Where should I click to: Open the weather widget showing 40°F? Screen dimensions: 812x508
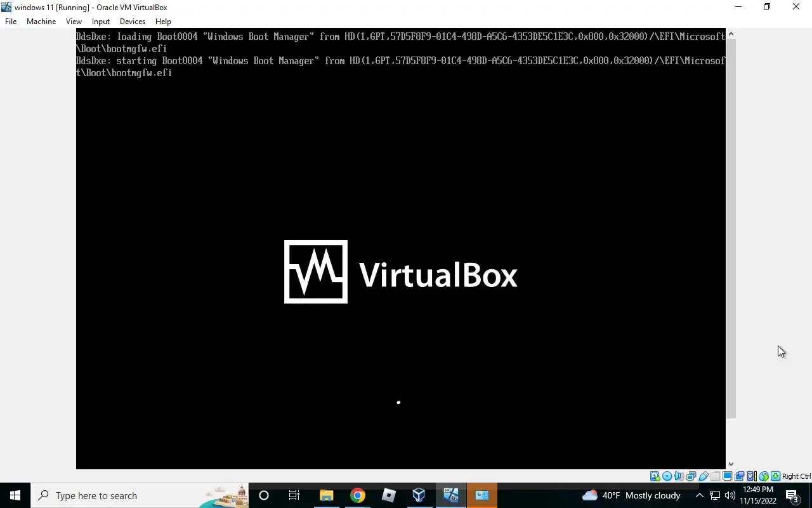coord(631,495)
